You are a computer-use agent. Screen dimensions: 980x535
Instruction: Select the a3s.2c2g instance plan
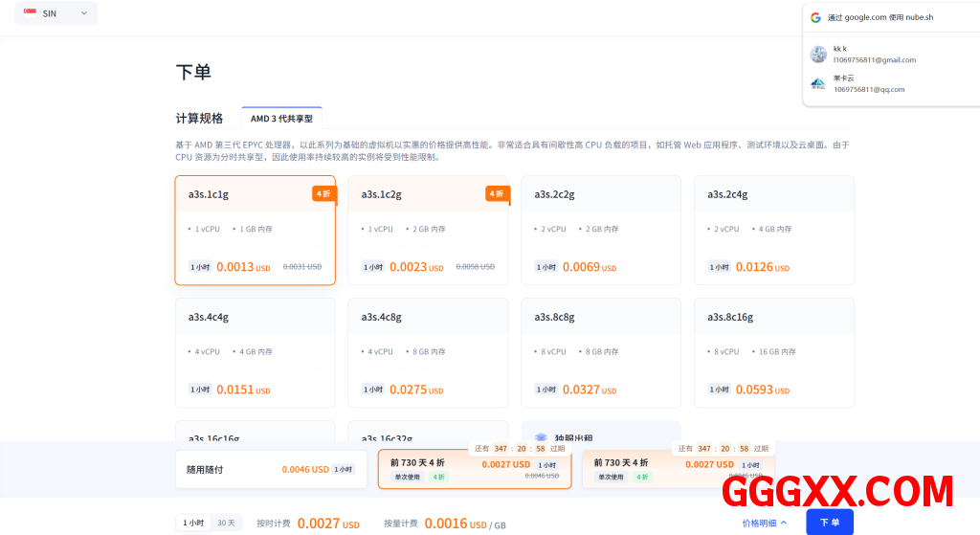[600, 230]
